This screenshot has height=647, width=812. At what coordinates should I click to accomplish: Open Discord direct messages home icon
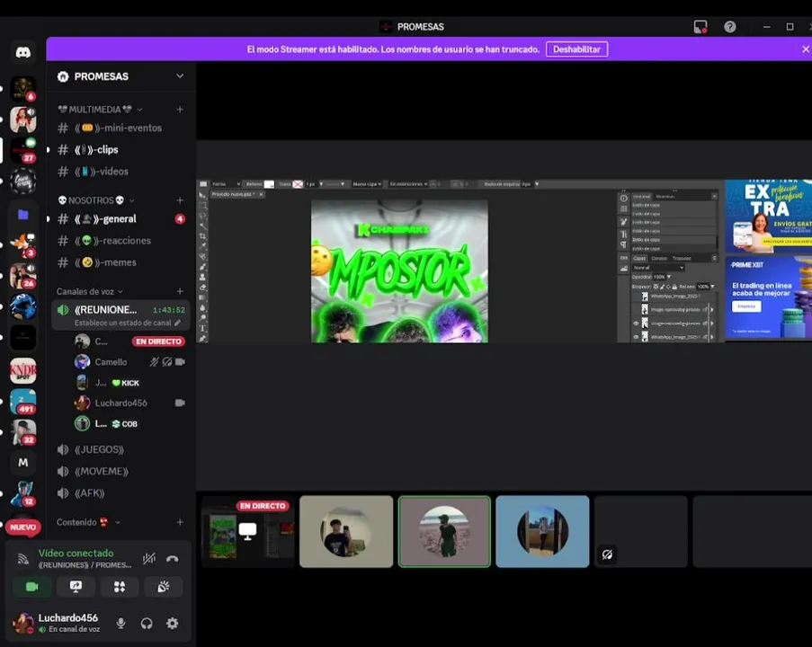point(22,52)
